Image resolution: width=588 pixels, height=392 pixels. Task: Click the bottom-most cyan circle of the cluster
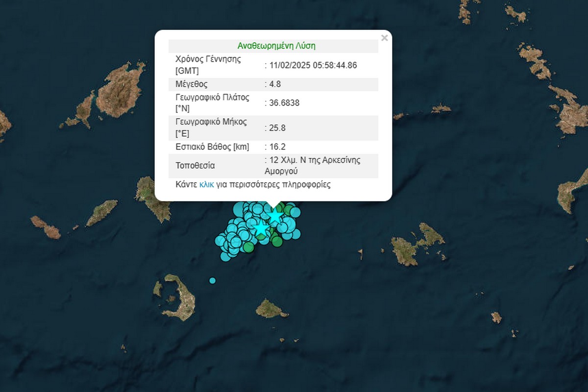coord(225,256)
